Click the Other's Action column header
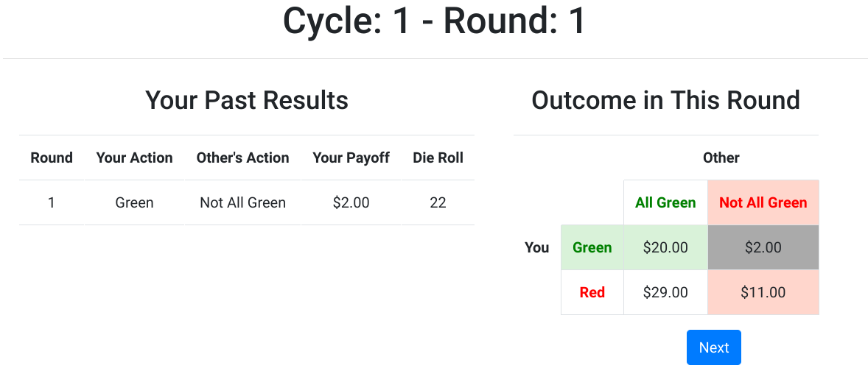The height and width of the screenshot is (371, 868). [x=242, y=158]
